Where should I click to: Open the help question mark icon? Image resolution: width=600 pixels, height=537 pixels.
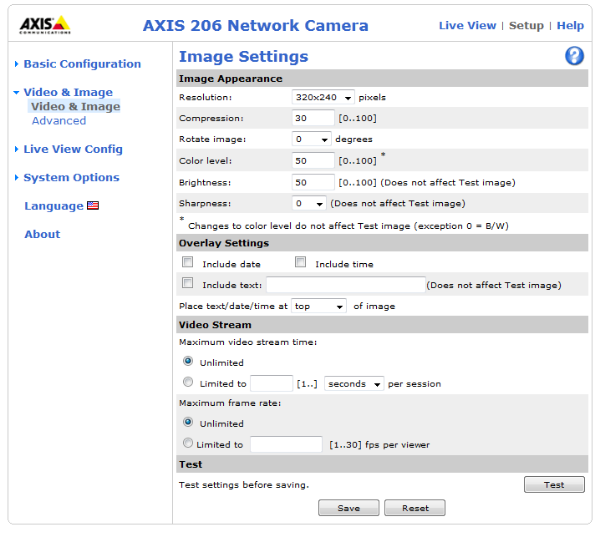pyautogui.click(x=574, y=56)
